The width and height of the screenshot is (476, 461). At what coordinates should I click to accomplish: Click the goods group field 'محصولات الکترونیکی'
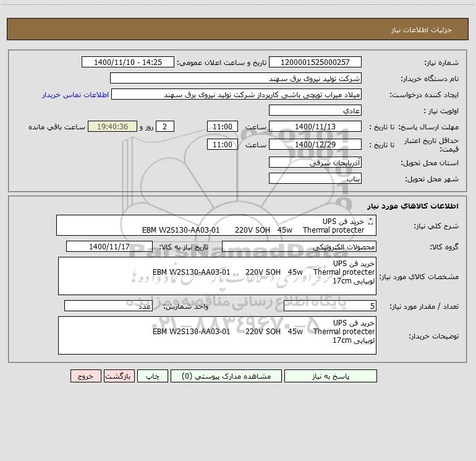pos(299,246)
